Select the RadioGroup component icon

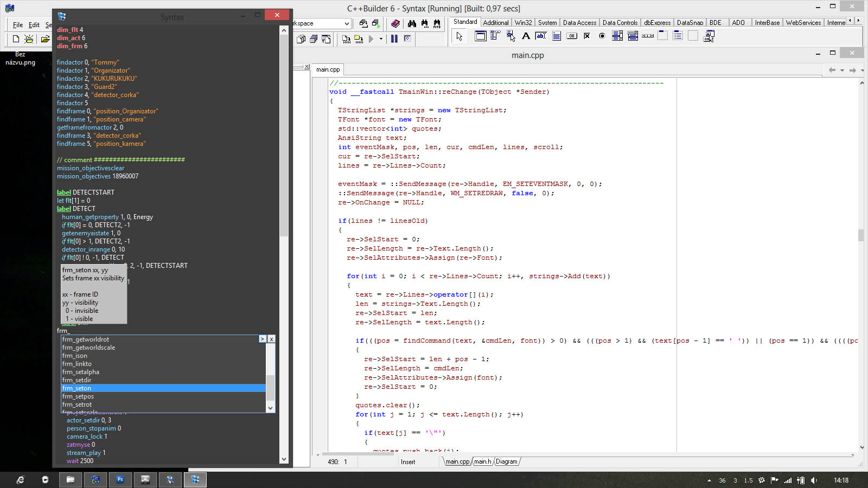tap(678, 36)
